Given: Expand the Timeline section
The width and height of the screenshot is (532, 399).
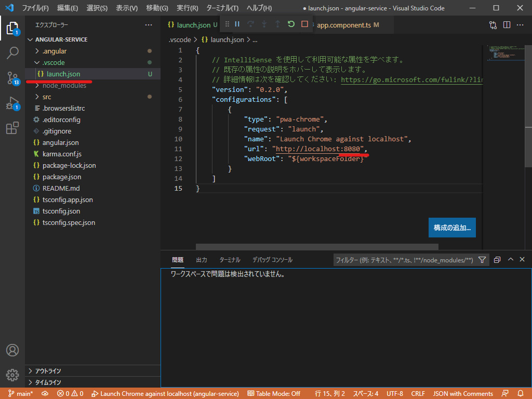Looking at the screenshot, I should 92,382.
